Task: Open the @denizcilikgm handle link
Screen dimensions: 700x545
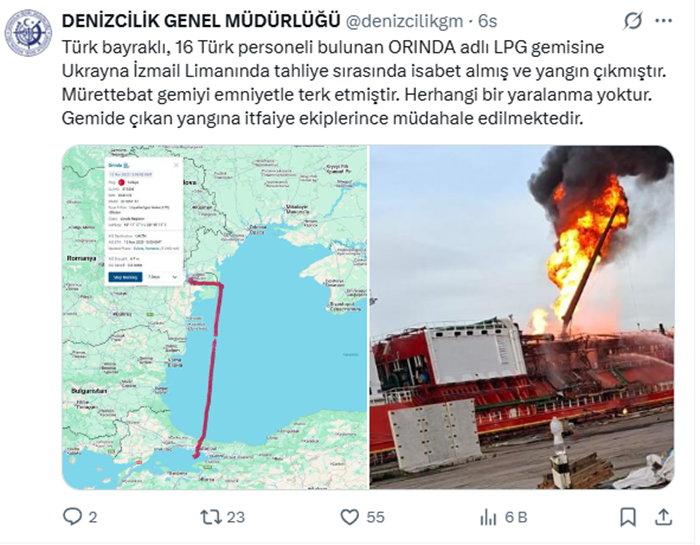Action: click(404, 21)
